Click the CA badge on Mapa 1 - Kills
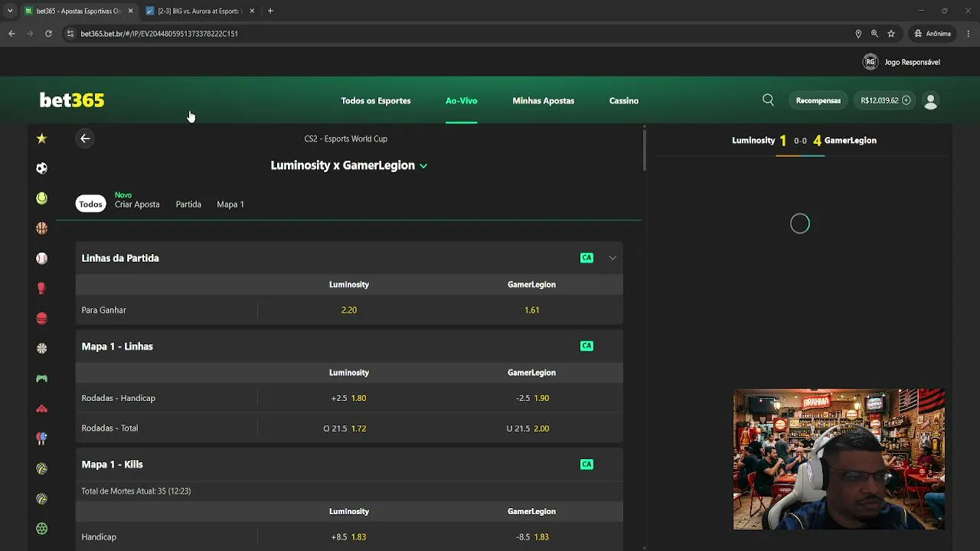 (x=586, y=464)
